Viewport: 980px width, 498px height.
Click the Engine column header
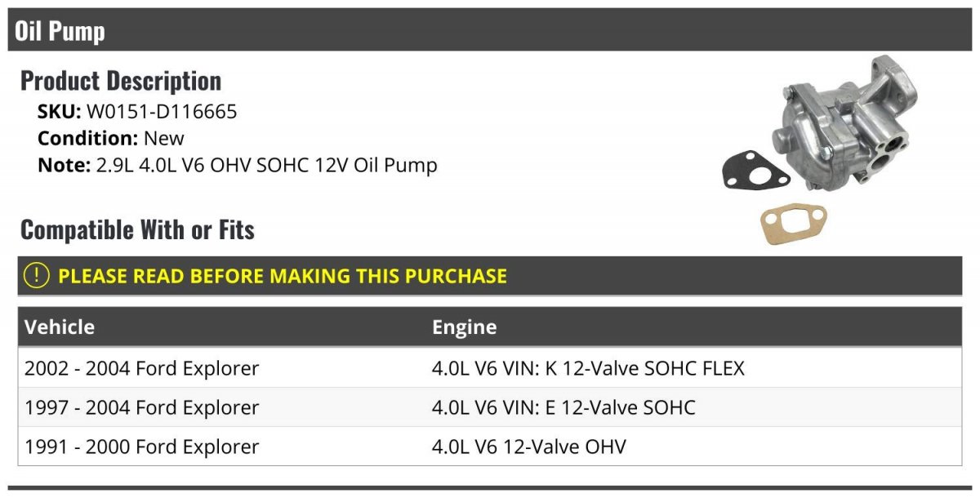coord(464,327)
